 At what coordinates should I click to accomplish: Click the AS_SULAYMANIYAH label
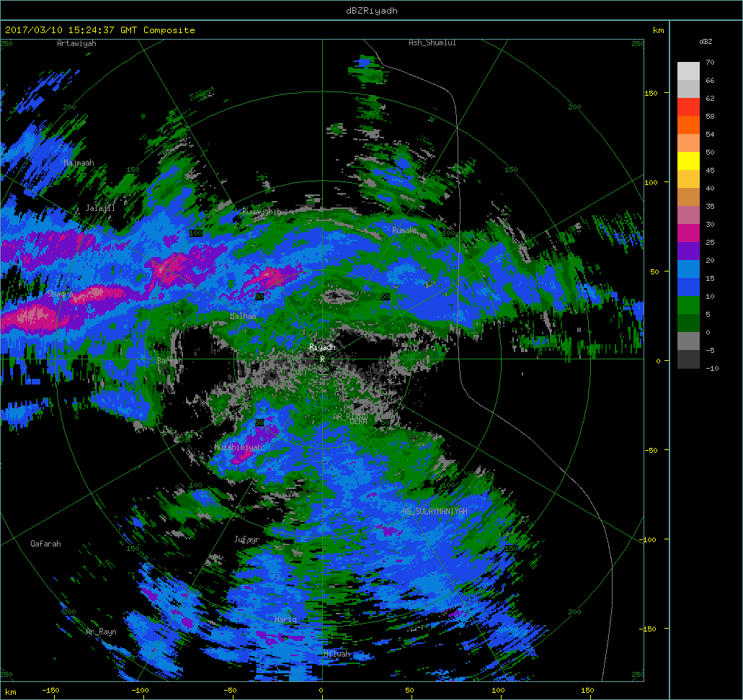pyautogui.click(x=435, y=511)
